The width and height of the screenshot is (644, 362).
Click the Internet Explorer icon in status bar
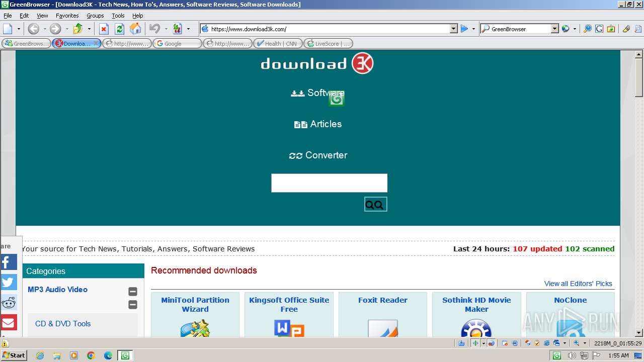point(546,343)
